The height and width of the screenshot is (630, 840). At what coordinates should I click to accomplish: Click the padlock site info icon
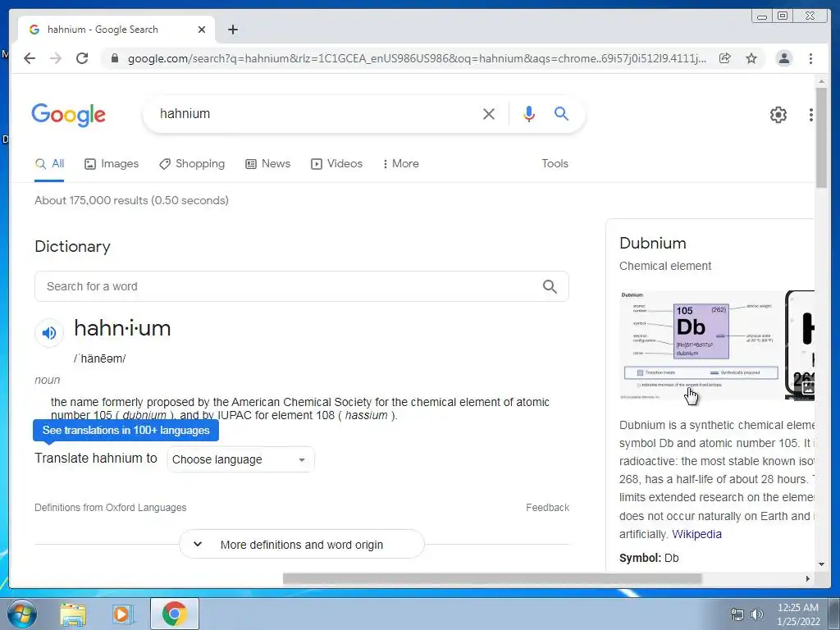114,58
